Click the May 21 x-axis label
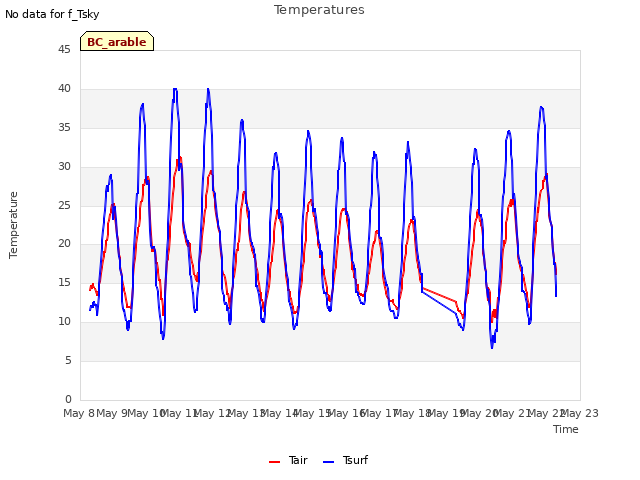This screenshot has height=480, width=640. (512, 413)
